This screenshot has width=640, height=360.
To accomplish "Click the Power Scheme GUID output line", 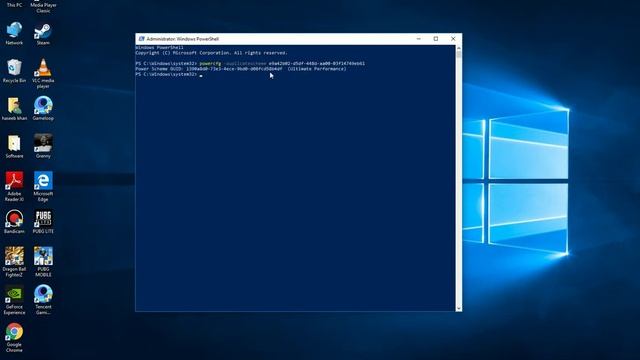I will click(x=241, y=69).
